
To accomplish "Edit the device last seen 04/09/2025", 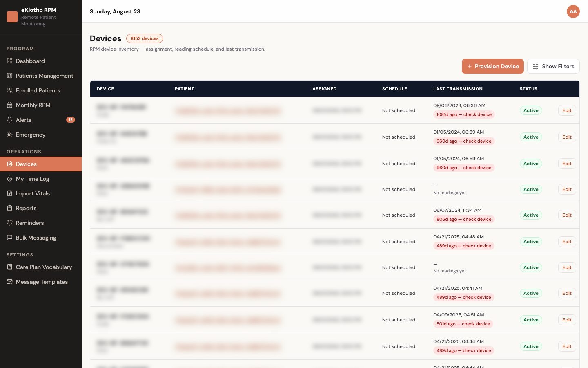I will (x=567, y=320).
